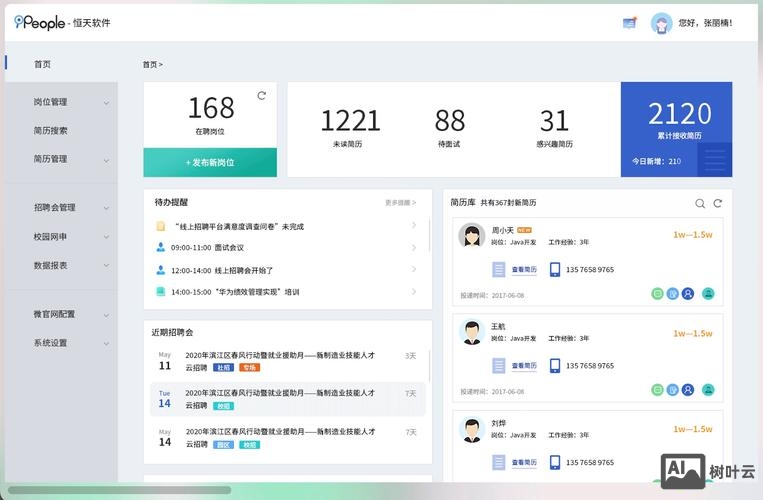Expand the 招聘会管理 submenu chevron

point(106,208)
